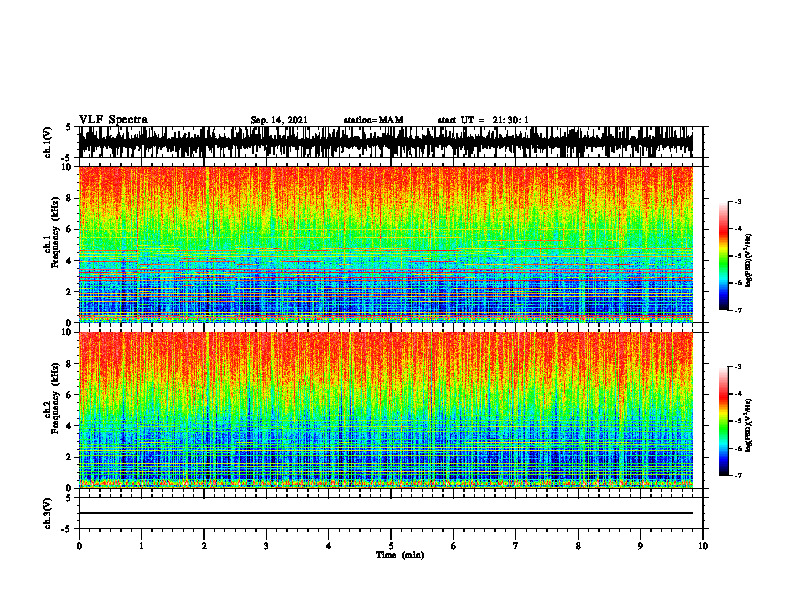This screenshot has height=612, width=792.
Task: Click the "2" kHz tick on ch.1 axis
Action: 70,292
